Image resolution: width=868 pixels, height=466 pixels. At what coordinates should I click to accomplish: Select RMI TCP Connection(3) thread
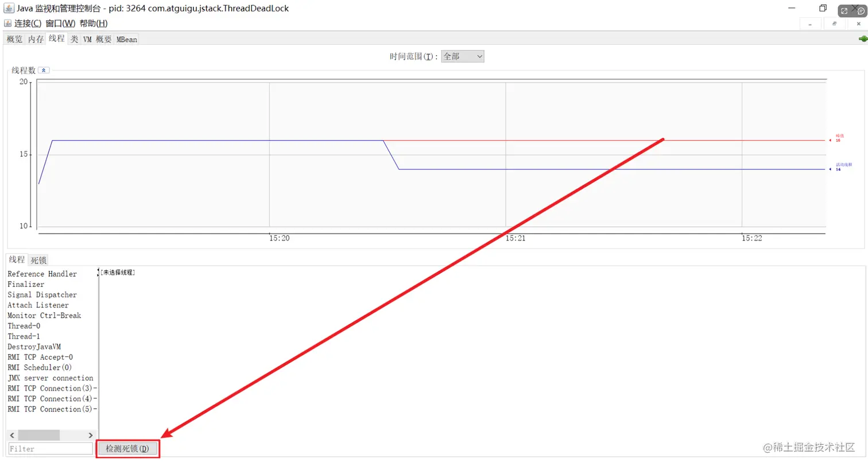click(x=52, y=388)
